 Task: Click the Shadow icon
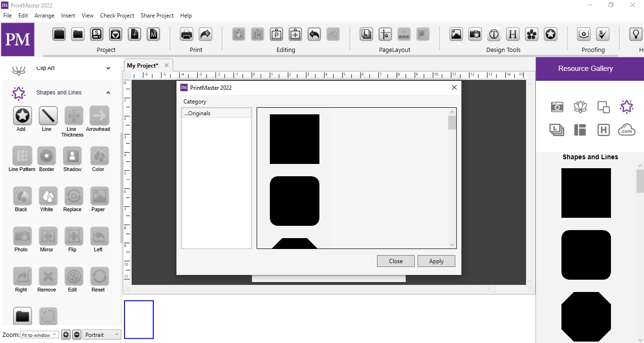pyautogui.click(x=73, y=155)
